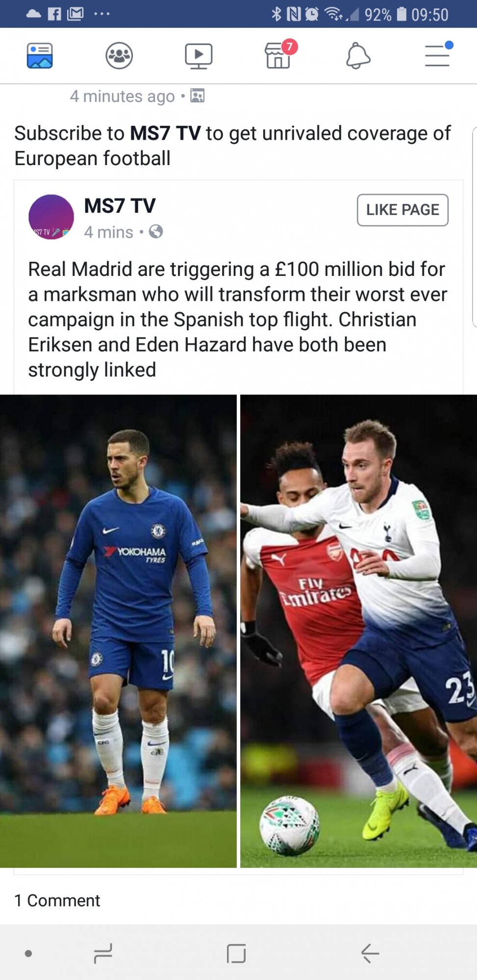The width and height of the screenshot is (477, 980).
Task: Open the Eden Hazard Chelsea photo
Action: pos(118,631)
